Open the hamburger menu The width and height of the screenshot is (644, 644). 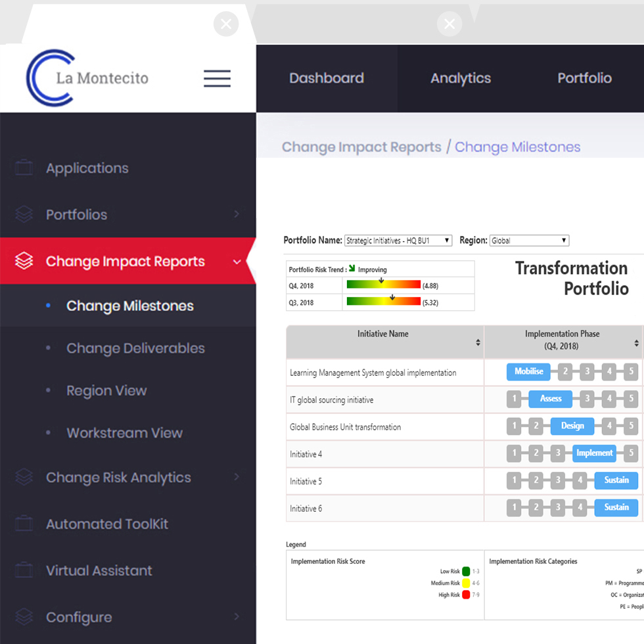217,78
